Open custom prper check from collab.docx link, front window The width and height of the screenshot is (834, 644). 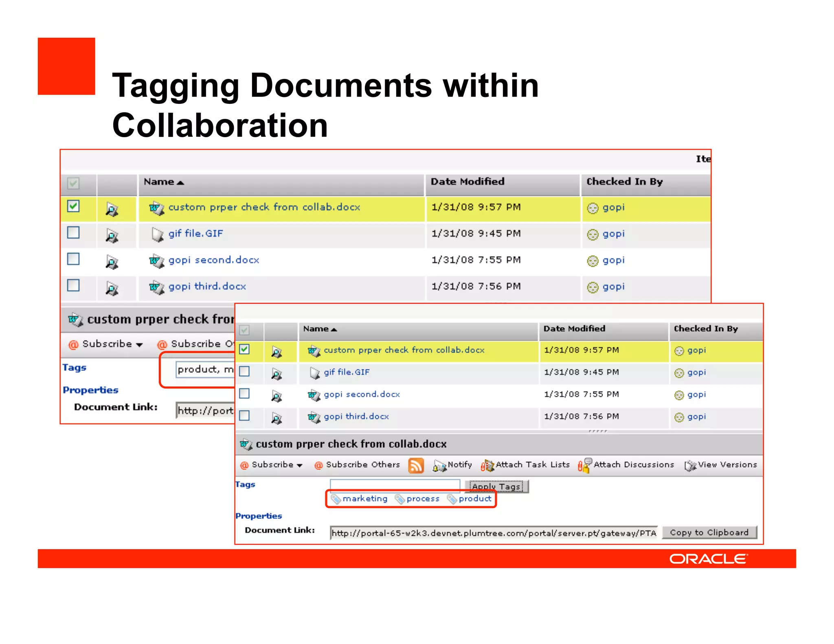(x=404, y=350)
